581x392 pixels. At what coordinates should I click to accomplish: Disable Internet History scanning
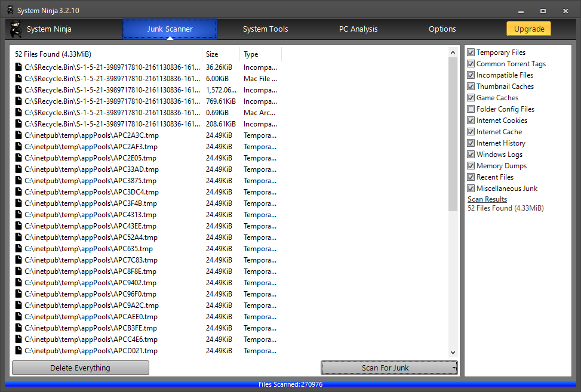point(471,143)
